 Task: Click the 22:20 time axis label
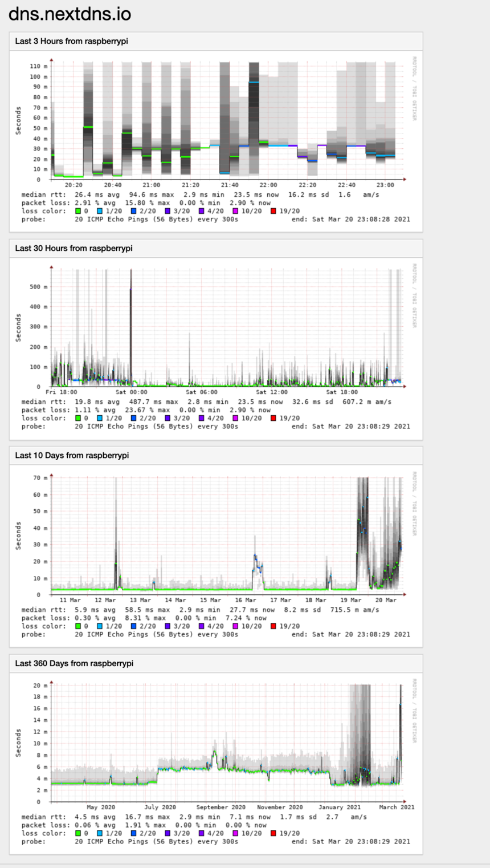click(x=307, y=185)
